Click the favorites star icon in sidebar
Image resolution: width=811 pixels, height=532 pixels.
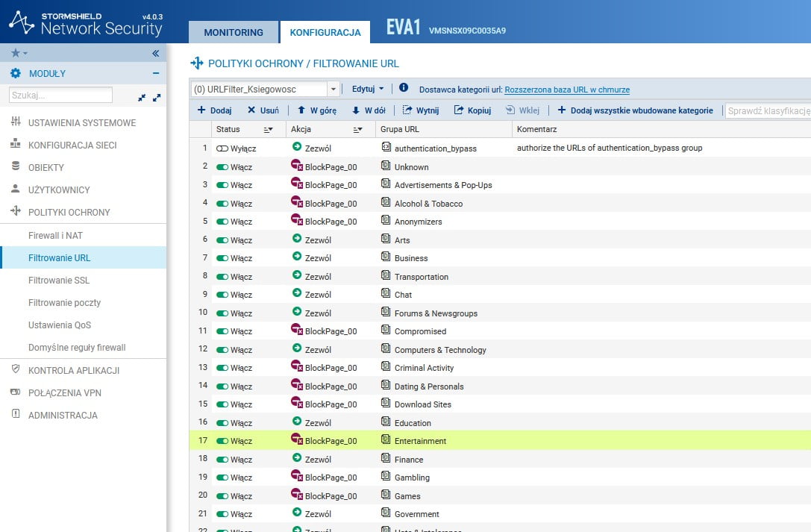pos(16,53)
